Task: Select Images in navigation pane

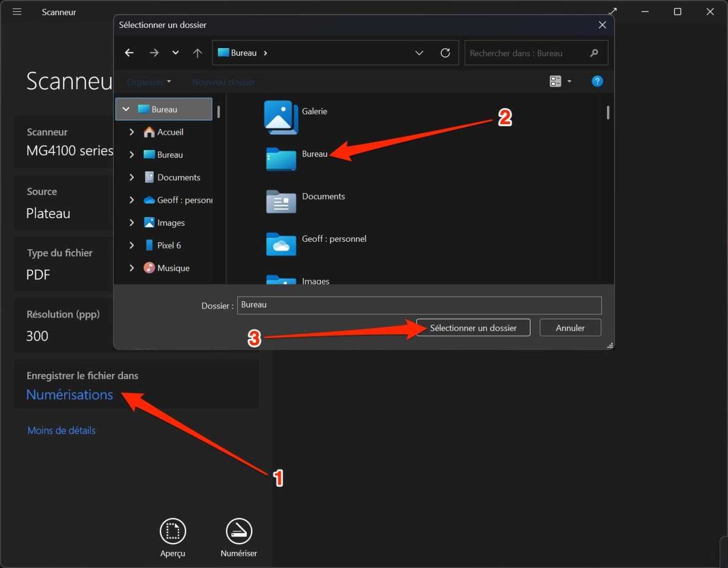Action: (x=164, y=222)
